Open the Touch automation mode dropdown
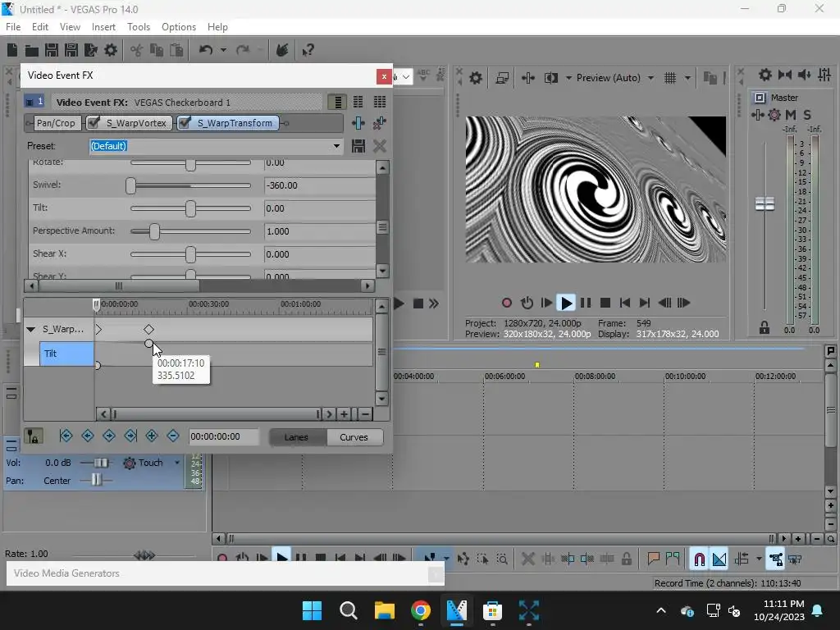This screenshot has height=630, width=840. (x=177, y=463)
